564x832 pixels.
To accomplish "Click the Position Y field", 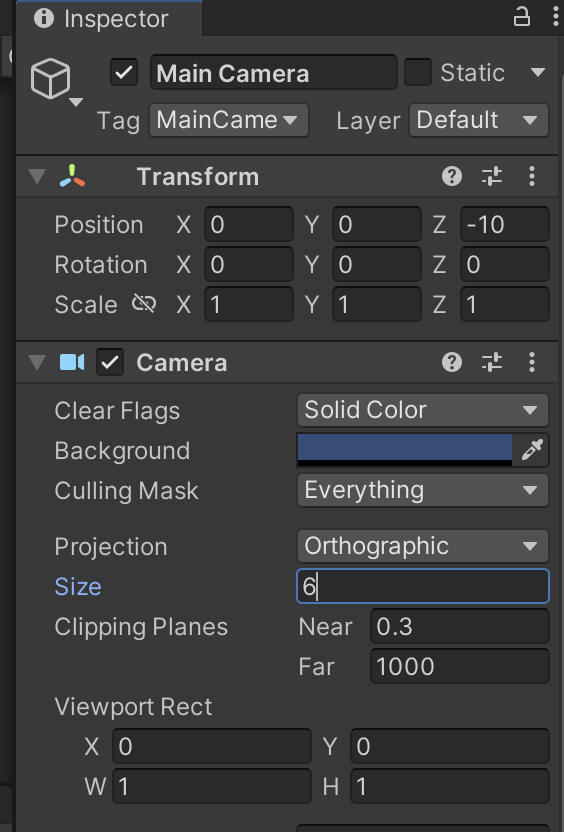I will pyautogui.click(x=377, y=224).
